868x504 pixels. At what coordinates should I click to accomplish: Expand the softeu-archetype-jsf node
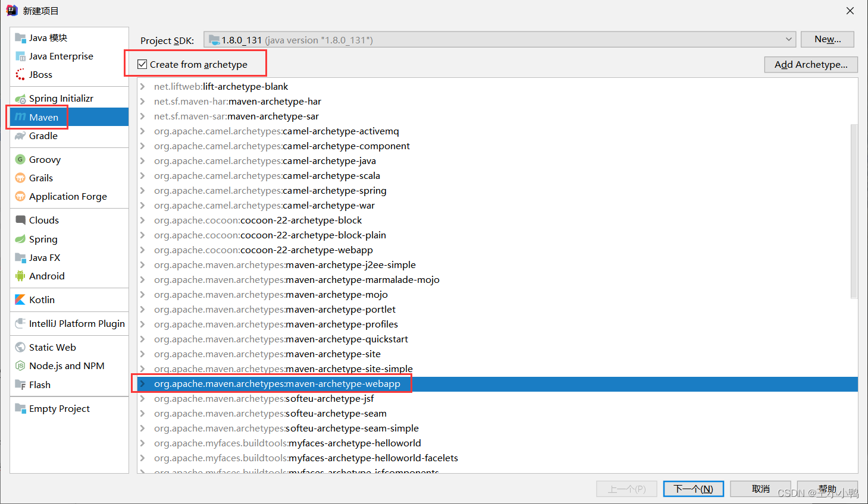[143, 398]
